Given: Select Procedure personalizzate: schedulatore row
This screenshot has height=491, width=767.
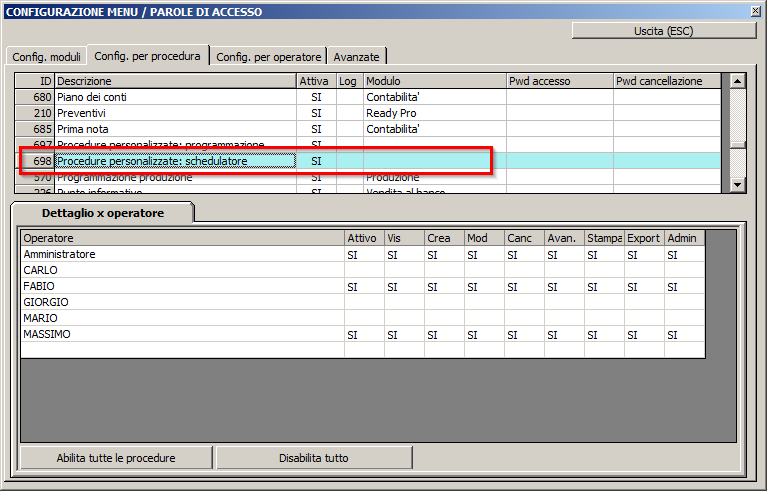Looking at the screenshot, I should [x=368, y=161].
